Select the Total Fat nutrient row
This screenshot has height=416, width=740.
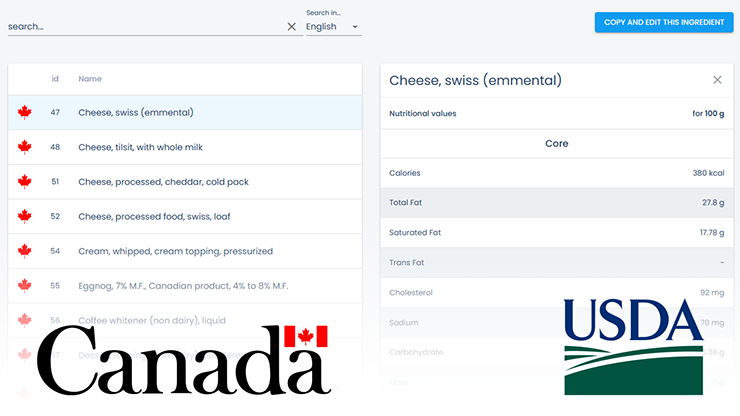(556, 203)
